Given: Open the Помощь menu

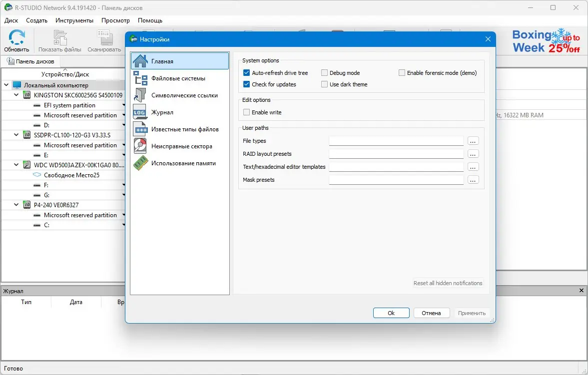Looking at the screenshot, I should pyautogui.click(x=150, y=20).
